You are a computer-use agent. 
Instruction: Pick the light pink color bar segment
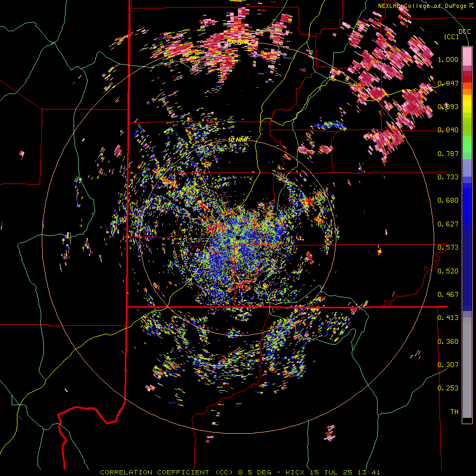coord(467,56)
